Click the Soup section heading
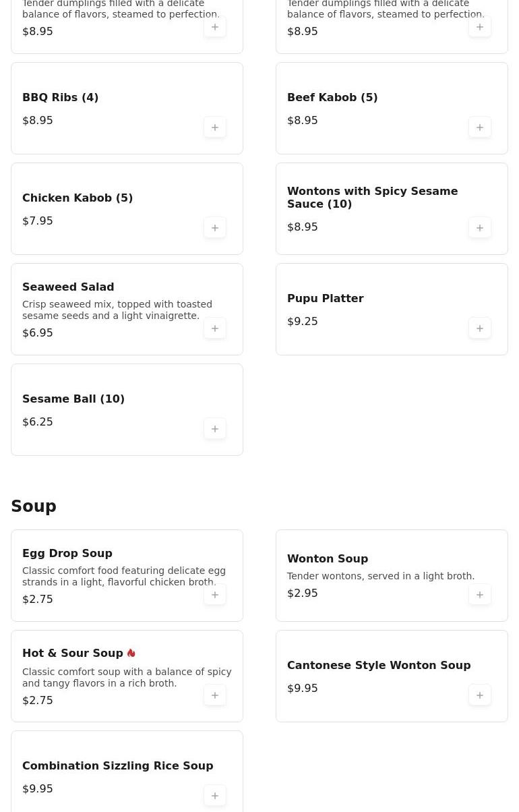The height and width of the screenshot is (812, 519). [34, 506]
